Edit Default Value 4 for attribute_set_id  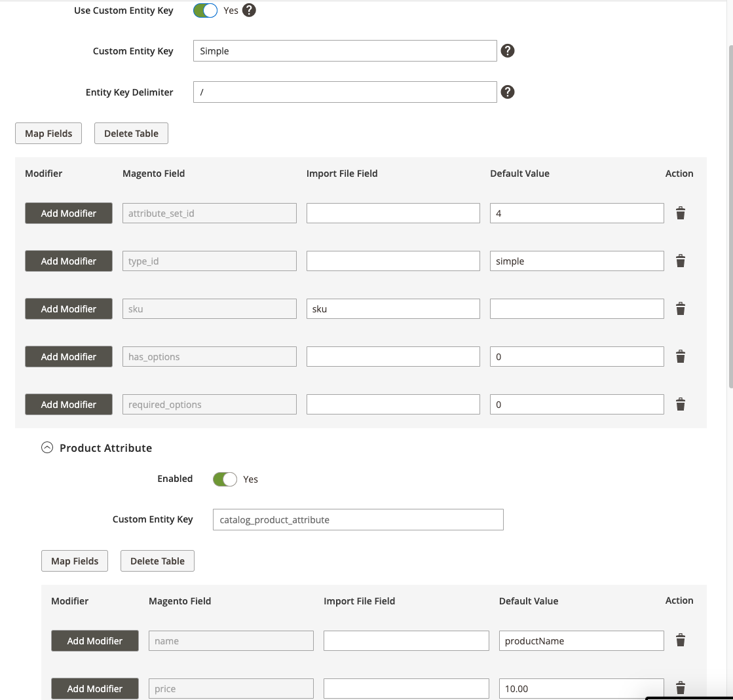[577, 213]
